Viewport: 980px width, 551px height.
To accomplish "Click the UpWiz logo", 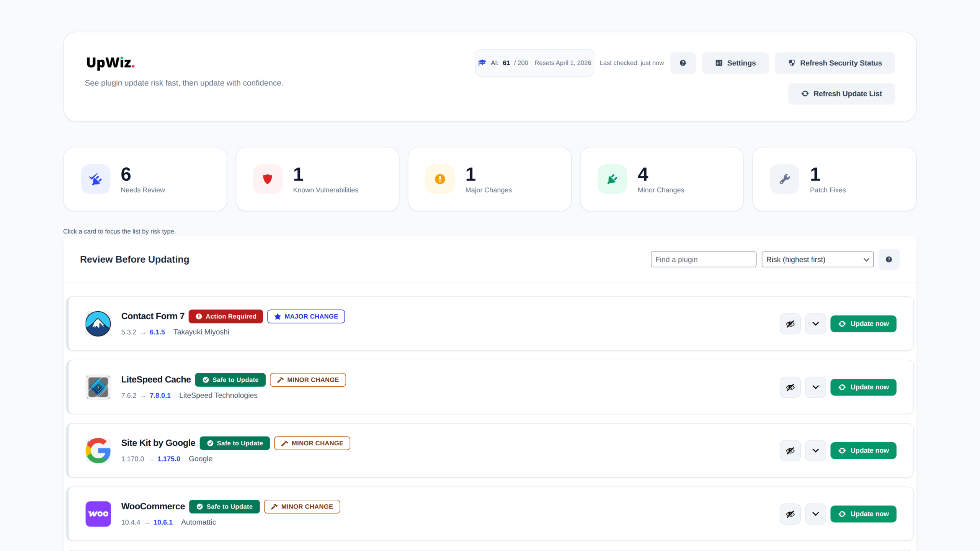I will click(x=110, y=62).
